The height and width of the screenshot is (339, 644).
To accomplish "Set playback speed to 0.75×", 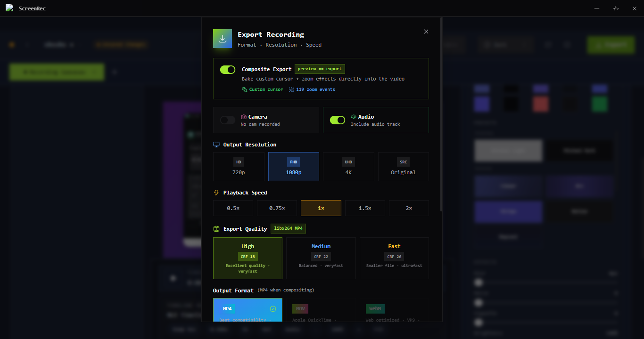I will [277, 208].
